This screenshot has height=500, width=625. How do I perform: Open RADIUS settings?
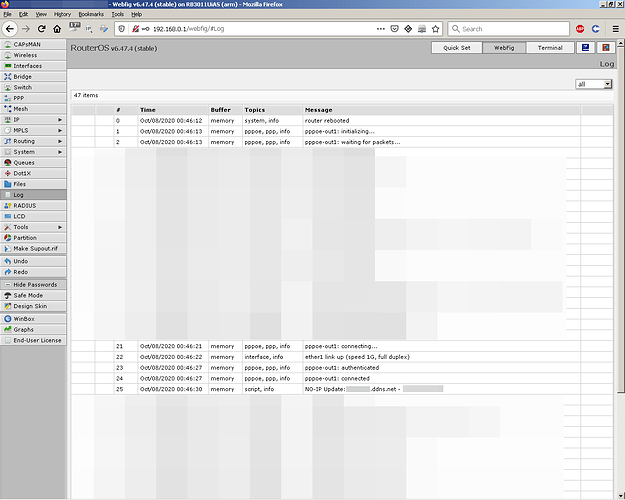point(33,206)
